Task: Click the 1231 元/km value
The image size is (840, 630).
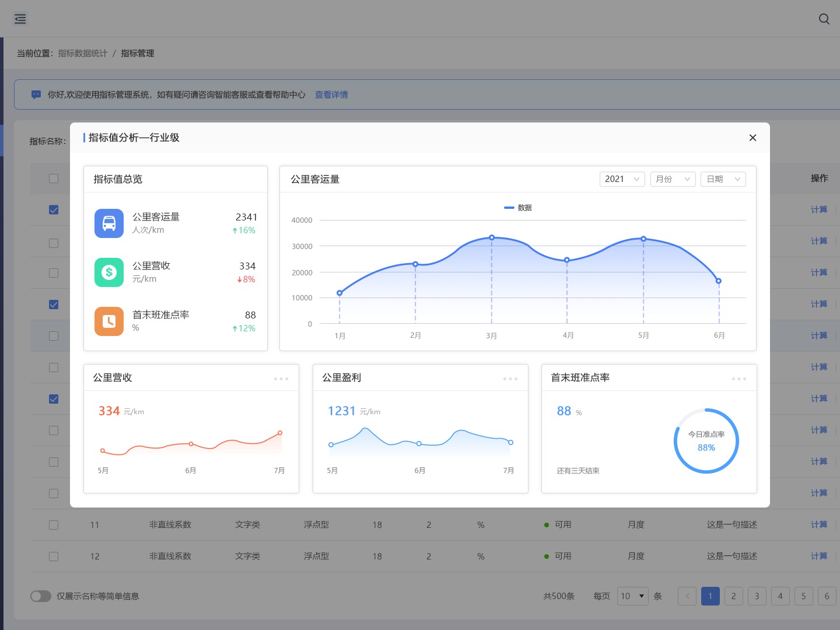Action: point(354,411)
